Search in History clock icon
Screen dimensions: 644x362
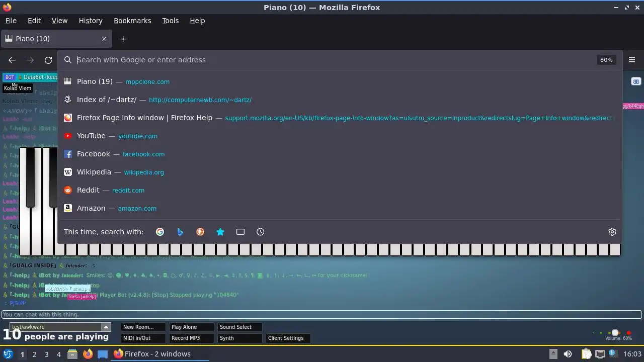261,232
